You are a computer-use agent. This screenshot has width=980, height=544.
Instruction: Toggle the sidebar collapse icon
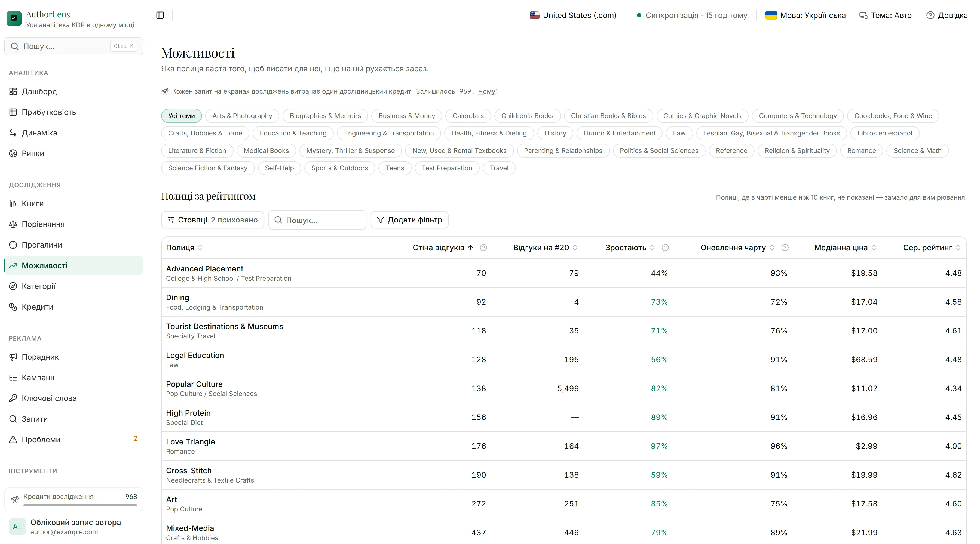point(160,15)
